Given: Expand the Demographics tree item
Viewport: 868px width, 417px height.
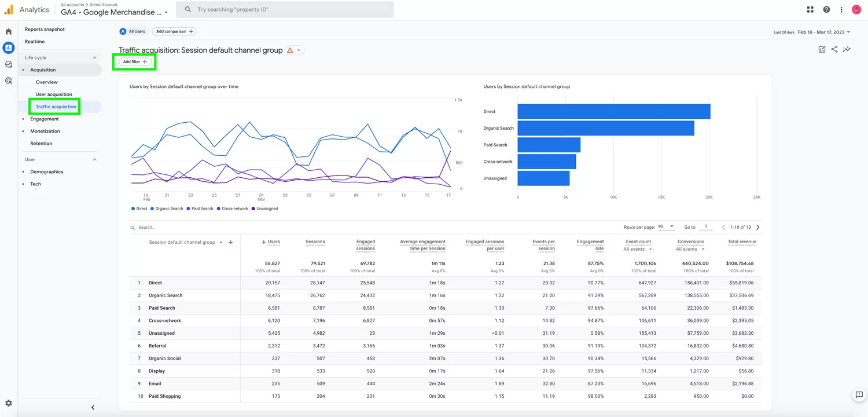Looking at the screenshot, I should tap(24, 172).
